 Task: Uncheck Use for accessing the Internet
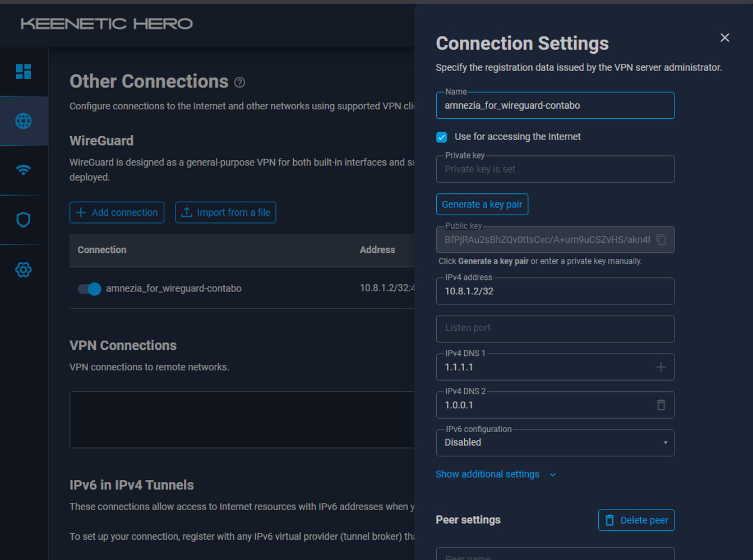442,137
